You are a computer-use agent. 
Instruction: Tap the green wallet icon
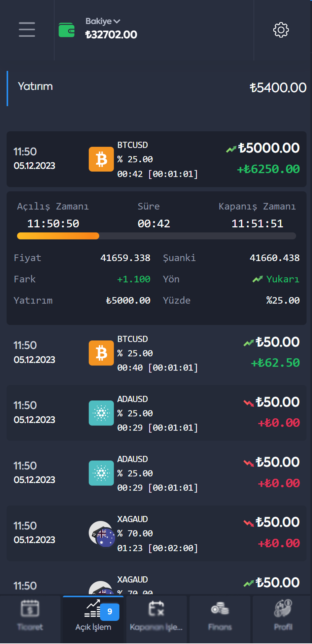pos(67,30)
